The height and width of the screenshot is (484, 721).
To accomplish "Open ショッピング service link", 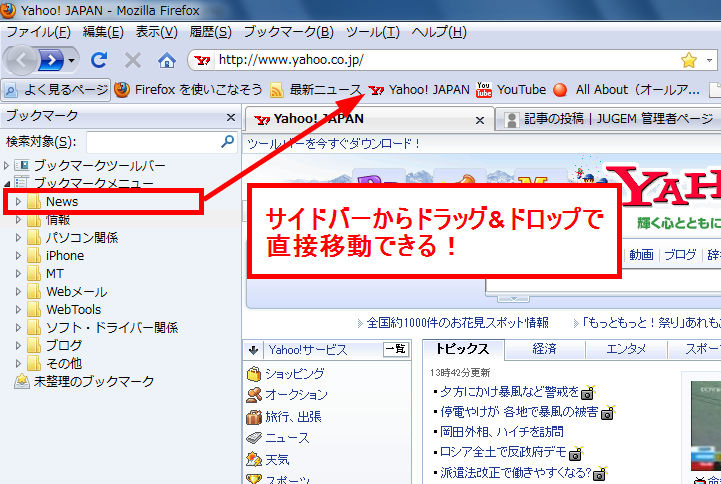I will point(295,374).
